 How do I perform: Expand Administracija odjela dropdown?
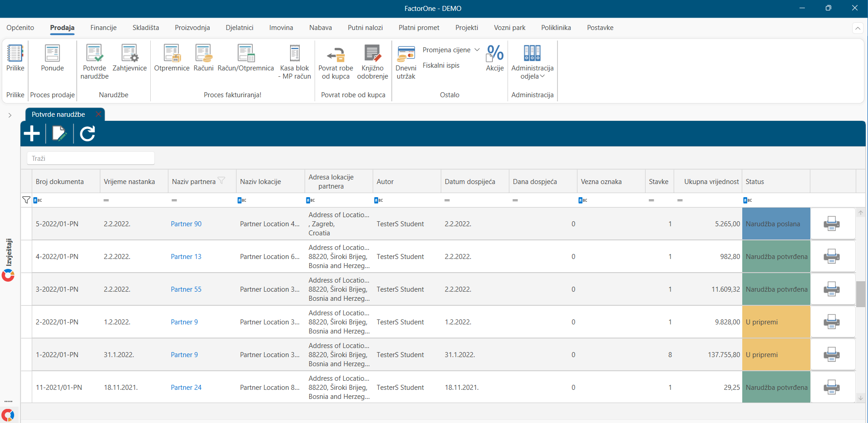(542, 76)
